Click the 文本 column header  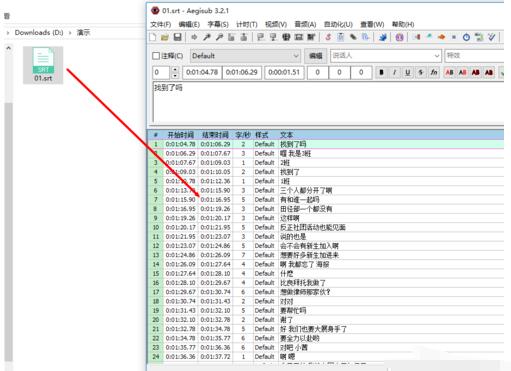click(286, 135)
